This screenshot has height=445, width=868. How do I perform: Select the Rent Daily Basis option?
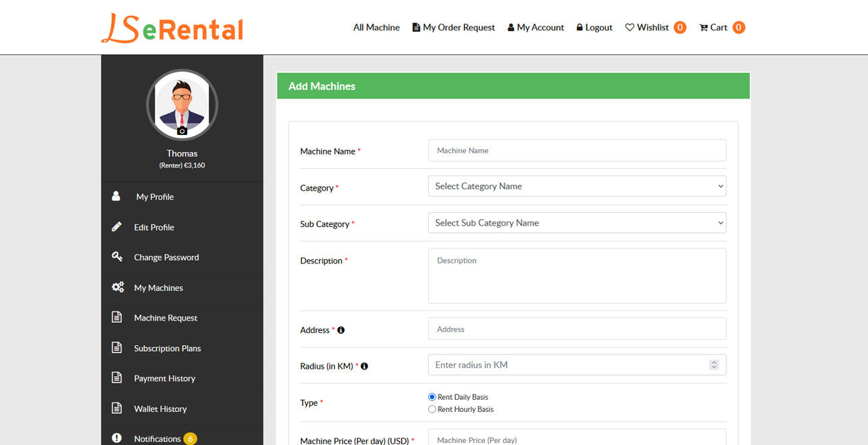[x=432, y=397]
